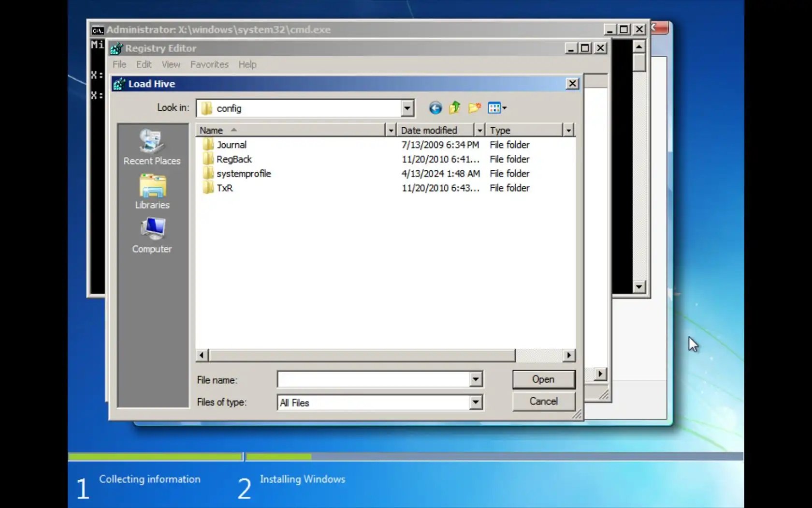Maximize the Registry Editor window
The width and height of the screenshot is (812, 508).
pos(585,48)
